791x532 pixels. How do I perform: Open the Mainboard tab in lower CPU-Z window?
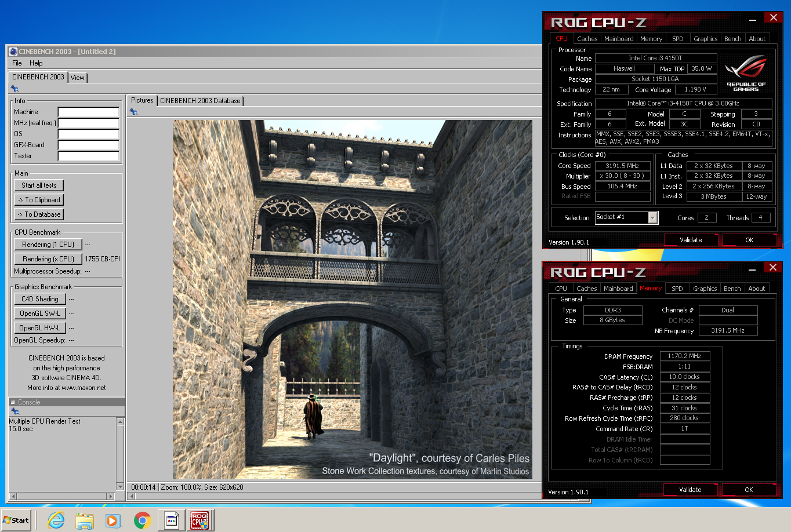point(618,289)
